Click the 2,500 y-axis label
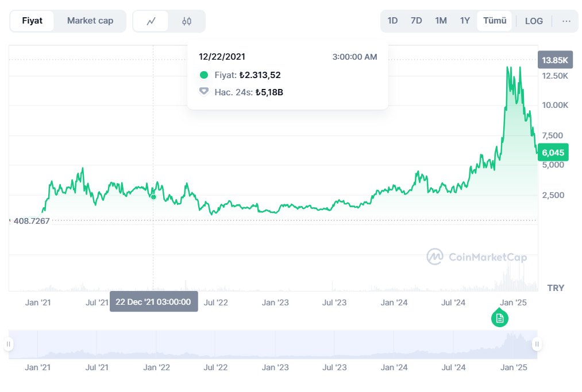Screen dimensions: 582x392 coord(553,195)
